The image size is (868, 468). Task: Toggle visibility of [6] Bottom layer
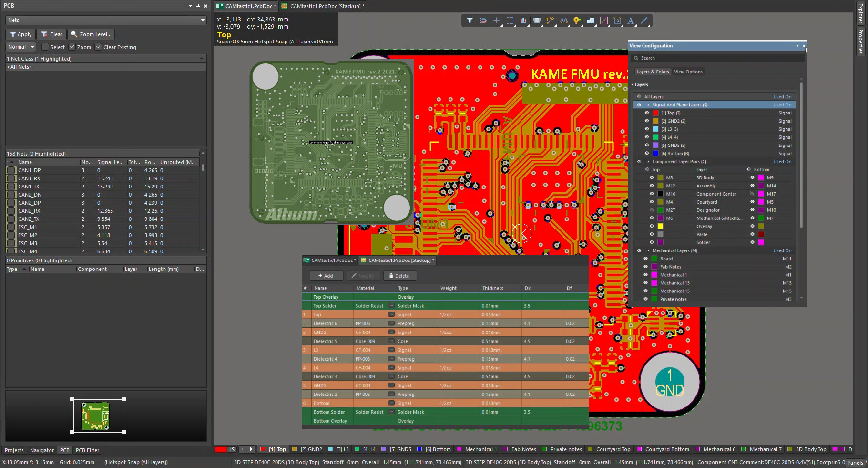[647, 154]
